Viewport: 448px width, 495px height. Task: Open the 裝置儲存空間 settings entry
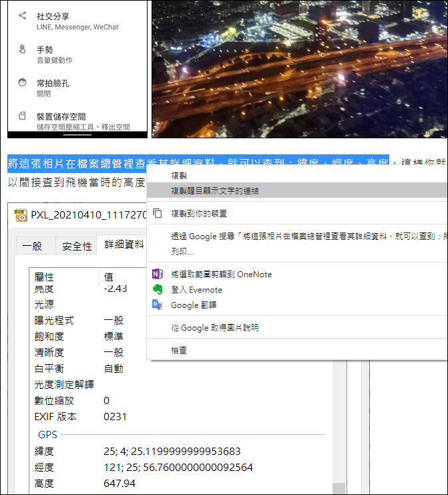[x=77, y=121]
